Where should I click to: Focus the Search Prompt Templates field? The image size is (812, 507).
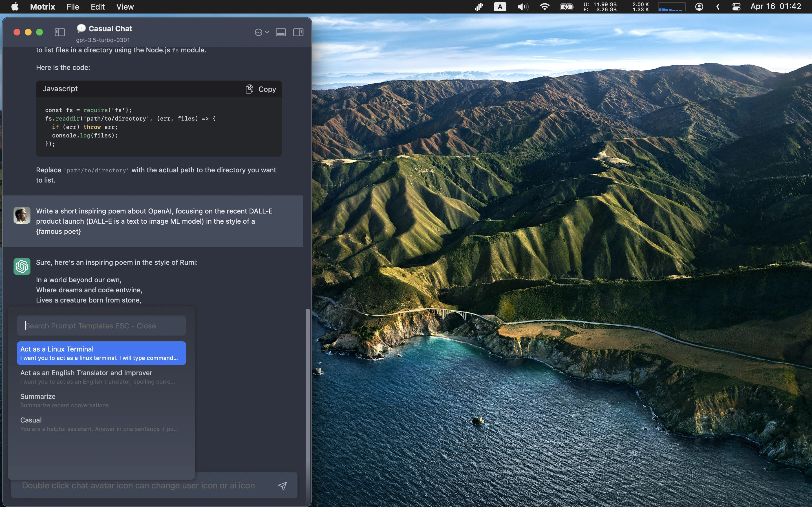[x=101, y=326]
